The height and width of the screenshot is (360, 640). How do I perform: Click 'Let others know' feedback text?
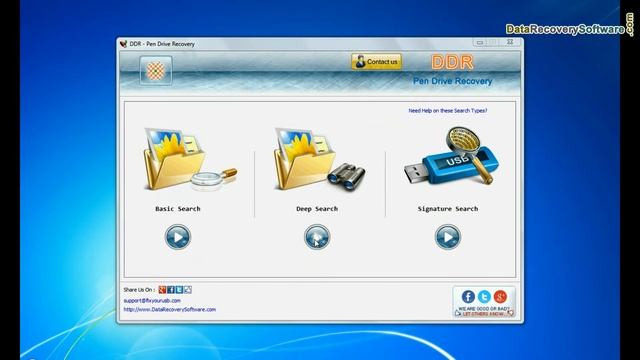(484, 314)
